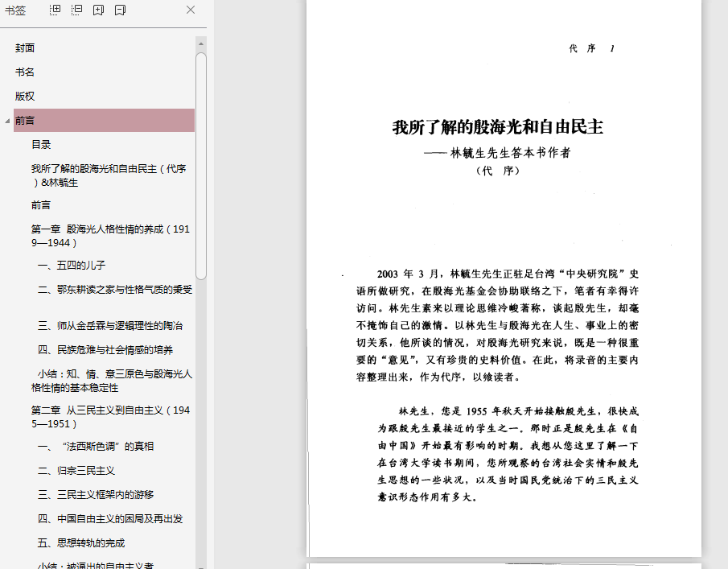The width and height of the screenshot is (728, 569).
Task: Open 一、"法西斯色调"的真相 bookmark
Action: [96, 447]
